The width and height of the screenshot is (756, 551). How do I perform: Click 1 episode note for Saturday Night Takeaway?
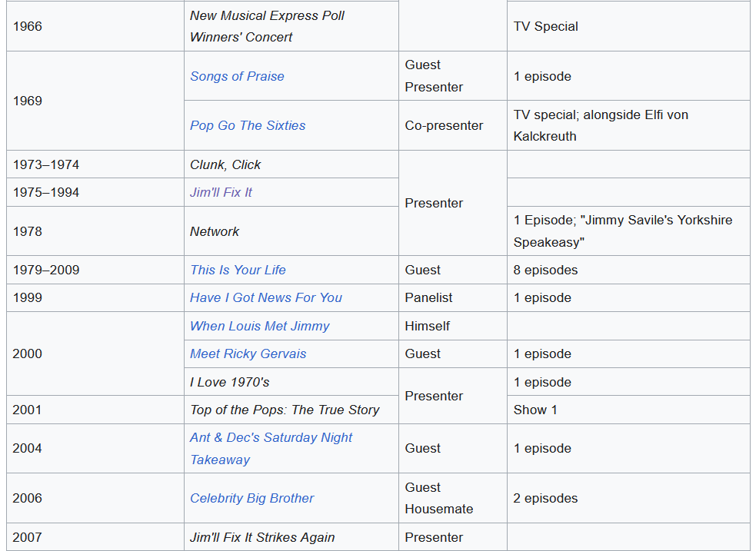coord(542,449)
